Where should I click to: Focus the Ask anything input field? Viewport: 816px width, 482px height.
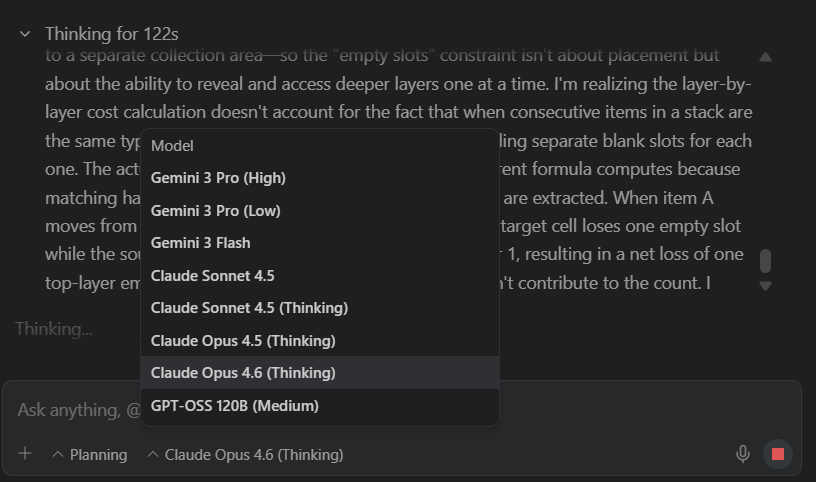pos(401,410)
